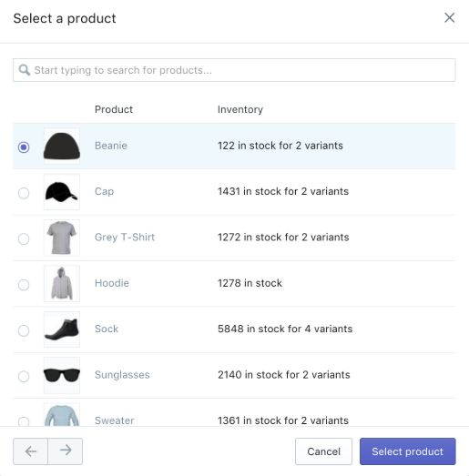Image resolution: width=469 pixels, height=476 pixels.
Task: Choose the Sock radio option
Action: tap(24, 330)
